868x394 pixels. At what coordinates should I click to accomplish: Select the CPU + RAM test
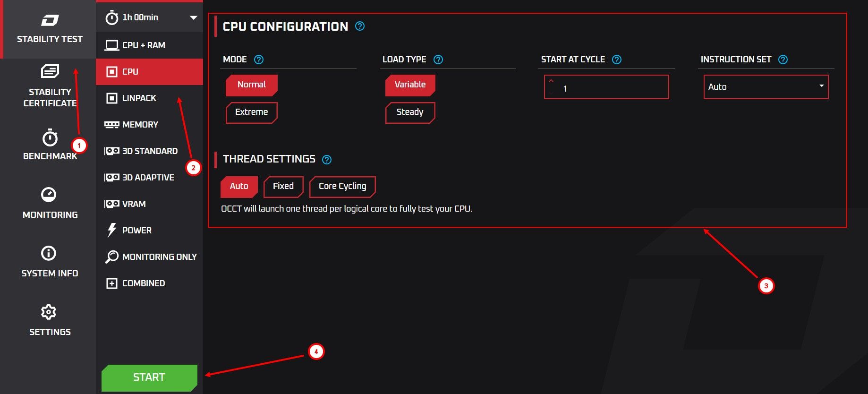[149, 45]
